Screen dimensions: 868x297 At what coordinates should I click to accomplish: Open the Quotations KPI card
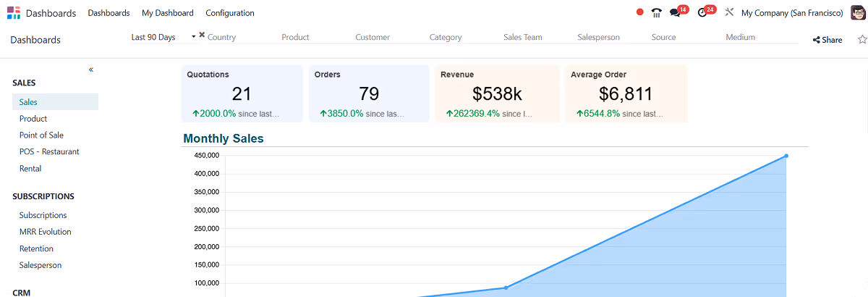point(242,94)
